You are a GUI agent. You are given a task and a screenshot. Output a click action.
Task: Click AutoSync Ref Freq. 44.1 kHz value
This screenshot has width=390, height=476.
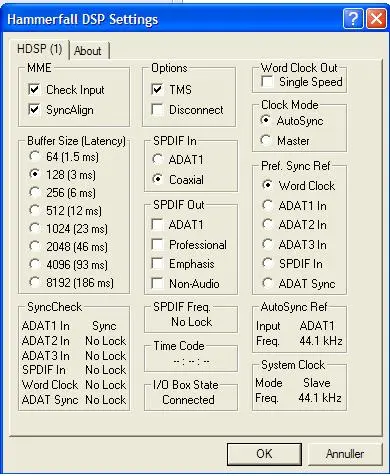[x=321, y=341]
